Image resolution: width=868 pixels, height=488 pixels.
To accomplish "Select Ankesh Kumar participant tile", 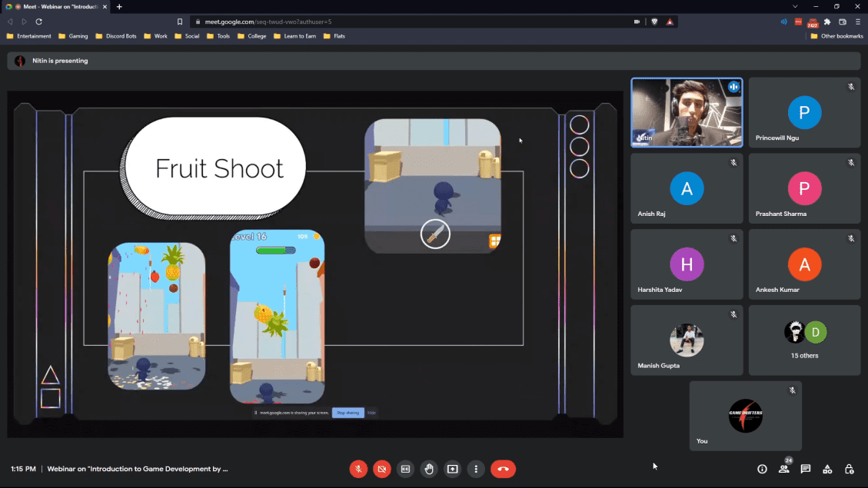I will [804, 264].
